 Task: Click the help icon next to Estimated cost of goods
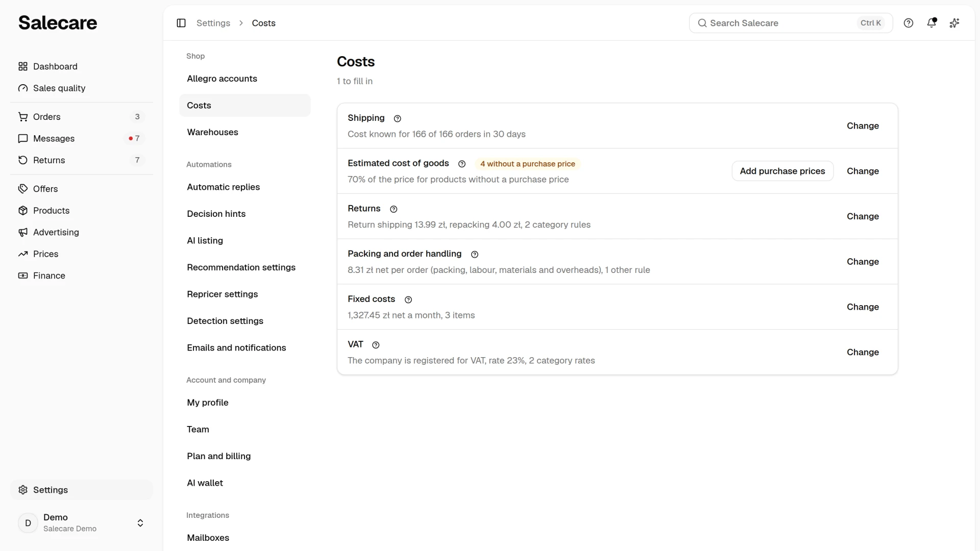click(462, 164)
